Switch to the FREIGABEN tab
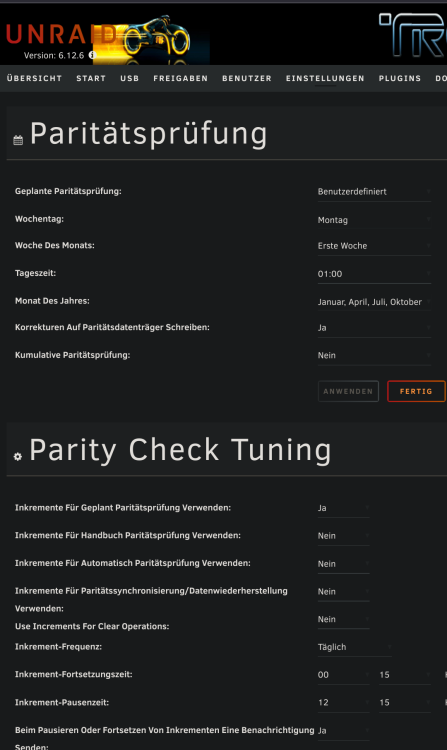Screen dimensions: 447x750 [x=181, y=78]
